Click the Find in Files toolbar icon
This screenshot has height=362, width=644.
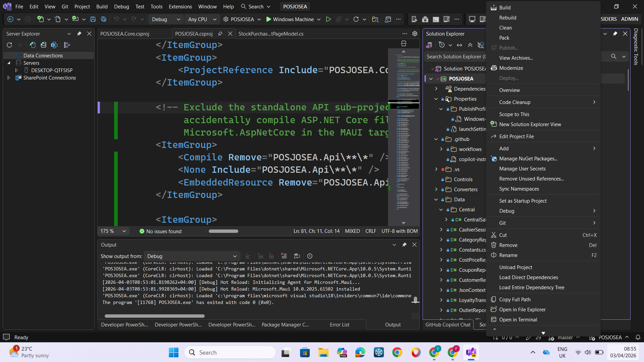pos(375,19)
